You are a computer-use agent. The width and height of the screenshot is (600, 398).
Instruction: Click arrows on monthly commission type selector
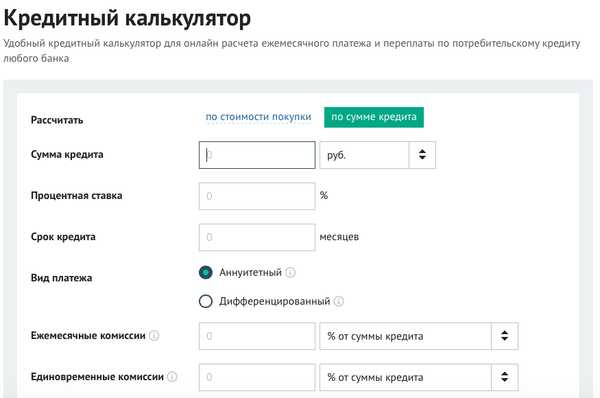click(x=505, y=336)
